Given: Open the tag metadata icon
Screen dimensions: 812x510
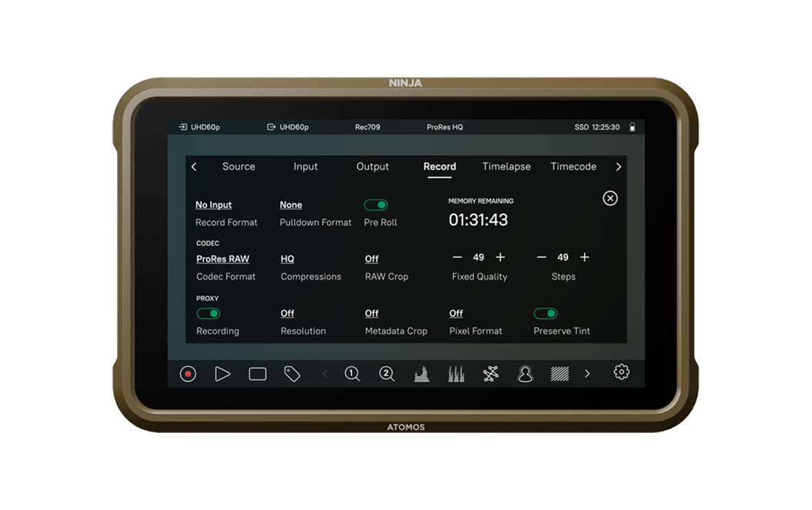Looking at the screenshot, I should point(292,374).
